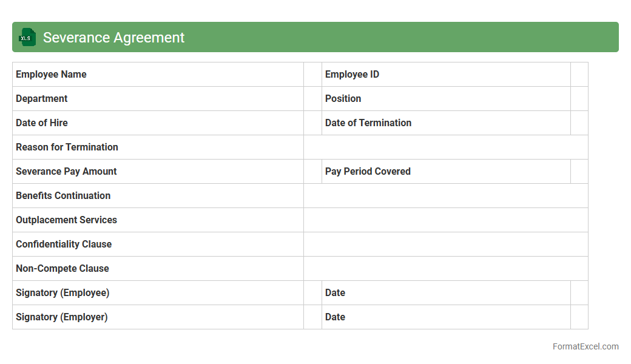Screen dimensions: 631x364
Task: Click the empty Reason for Termination field
Action: [445, 147]
